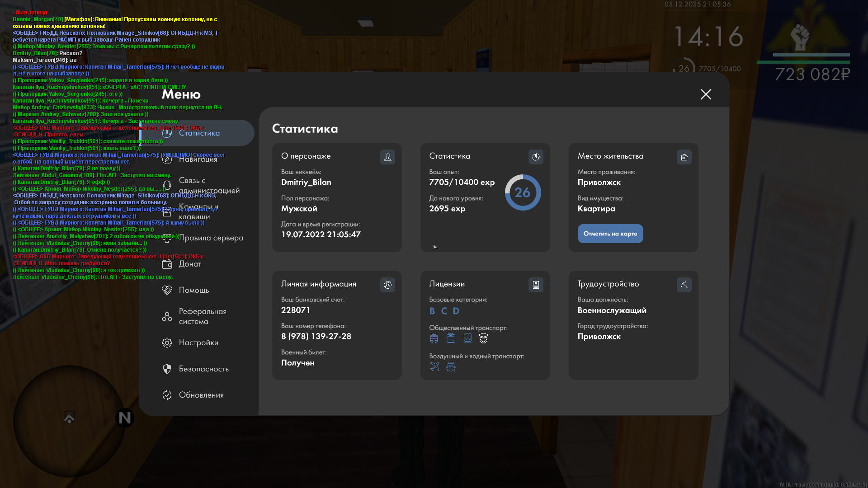Go to Безопасность section
Screen dimensions: 868x488
tap(203, 369)
